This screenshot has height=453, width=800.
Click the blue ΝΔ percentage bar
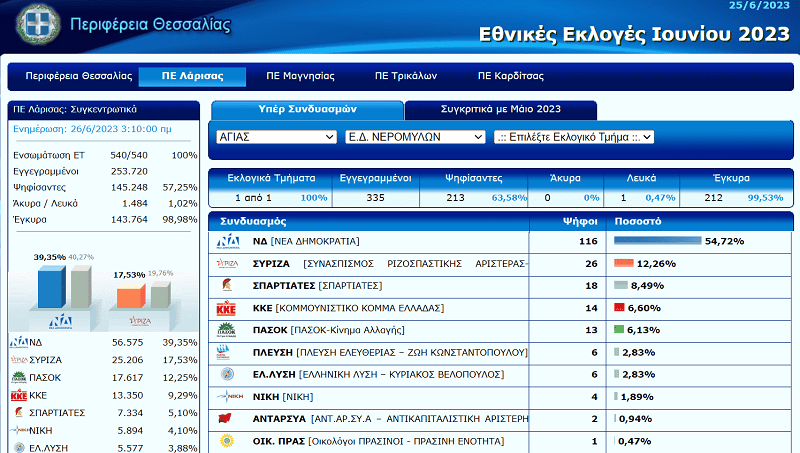tap(658, 241)
